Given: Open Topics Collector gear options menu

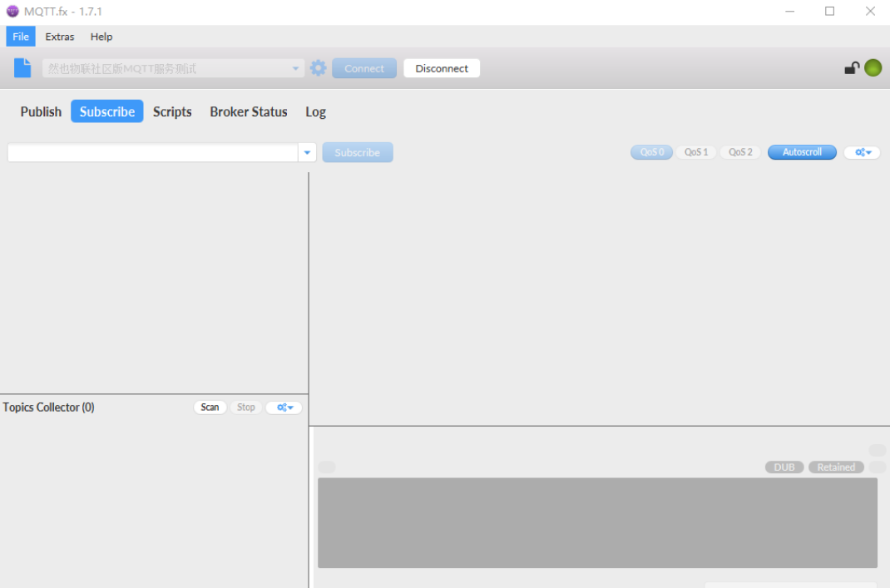Looking at the screenshot, I should 284,408.
